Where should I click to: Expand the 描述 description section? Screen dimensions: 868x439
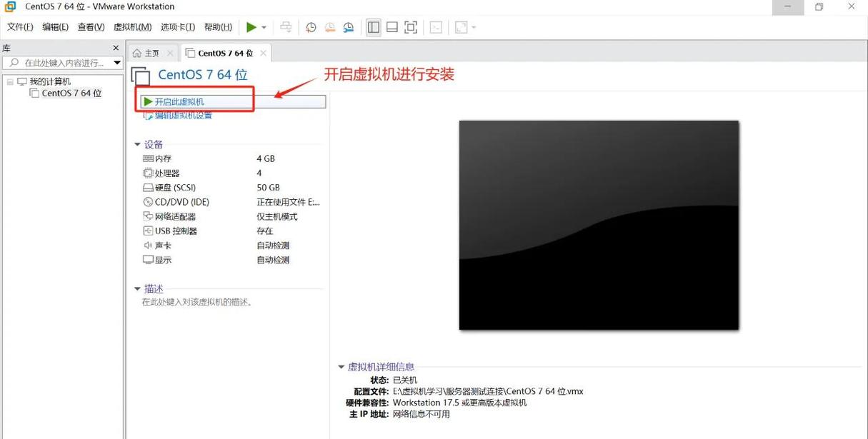[x=138, y=288]
